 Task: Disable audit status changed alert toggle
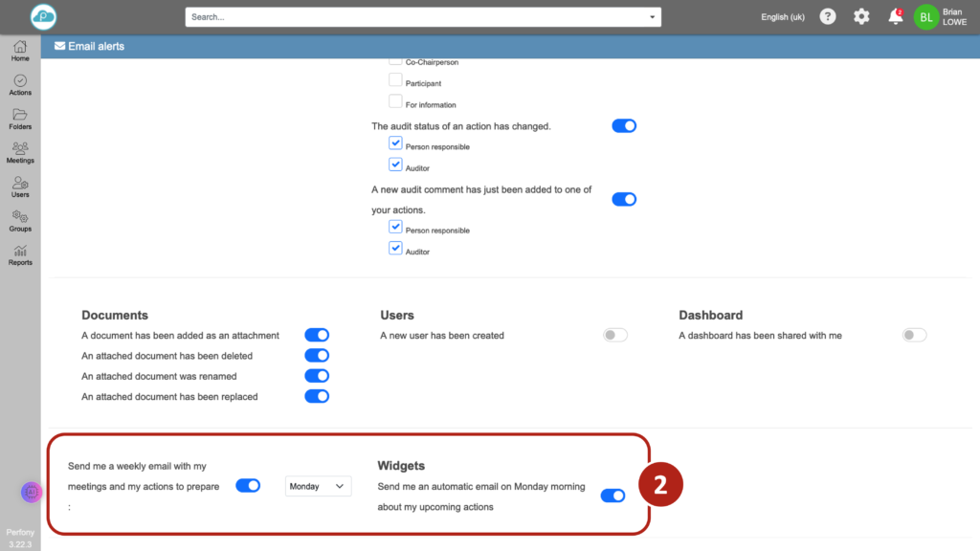(624, 126)
